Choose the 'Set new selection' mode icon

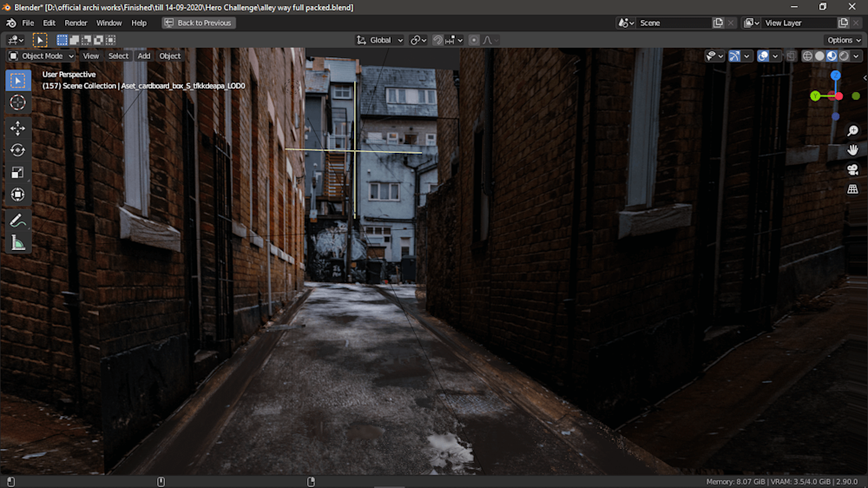tap(62, 40)
